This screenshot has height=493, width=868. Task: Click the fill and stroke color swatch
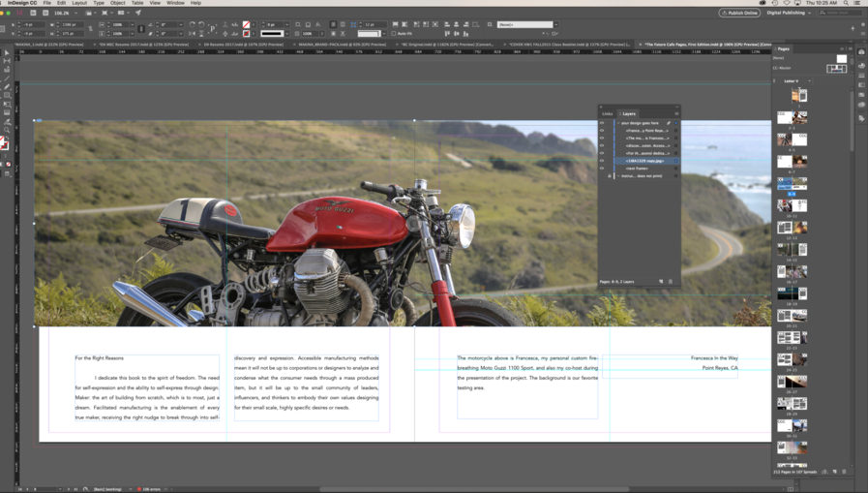5,143
